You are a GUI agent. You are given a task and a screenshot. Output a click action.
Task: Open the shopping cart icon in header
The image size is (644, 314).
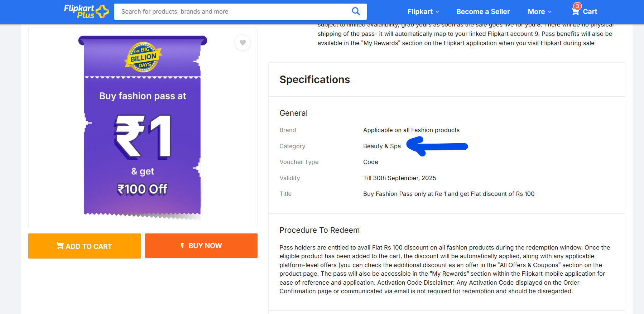click(575, 12)
